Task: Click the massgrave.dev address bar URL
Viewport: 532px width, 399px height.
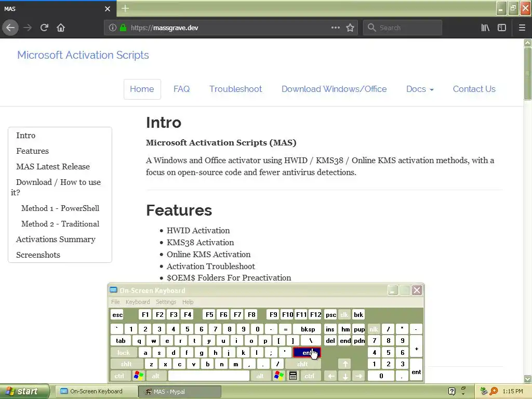Action: [x=164, y=28]
